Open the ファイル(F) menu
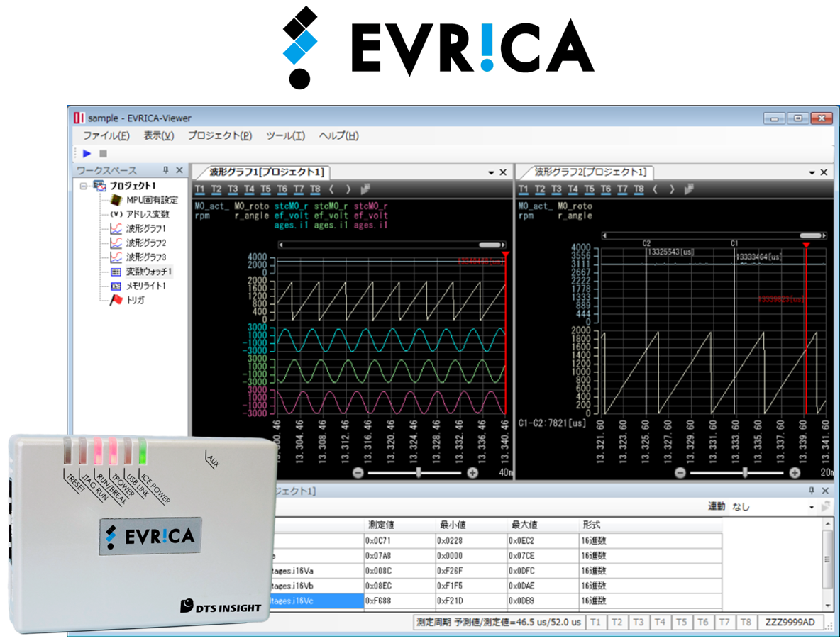 106,135
